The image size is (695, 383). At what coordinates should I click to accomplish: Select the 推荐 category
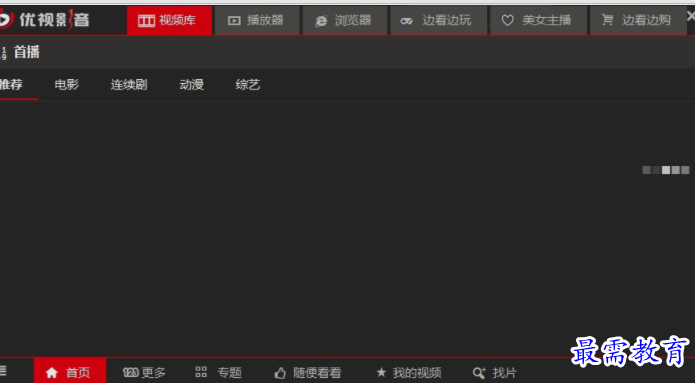(11, 84)
